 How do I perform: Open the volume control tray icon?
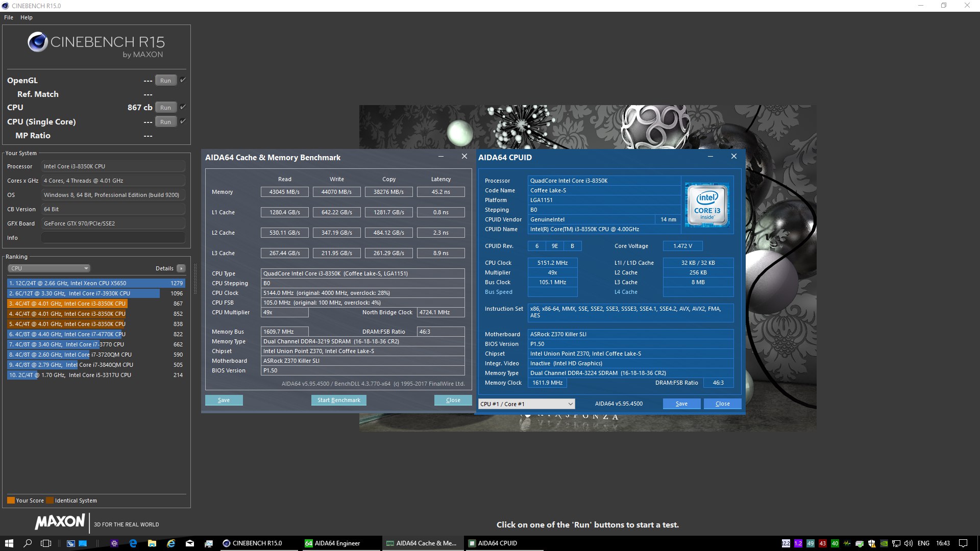[908, 543]
